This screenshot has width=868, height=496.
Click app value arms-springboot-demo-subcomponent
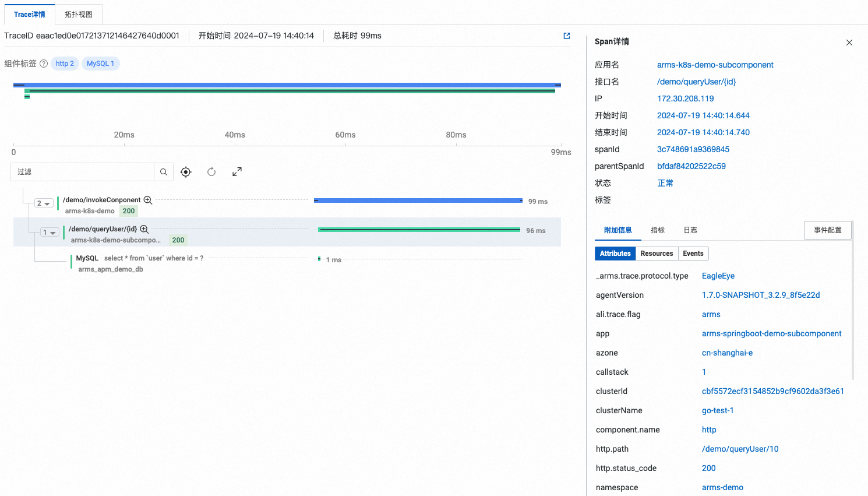(771, 333)
